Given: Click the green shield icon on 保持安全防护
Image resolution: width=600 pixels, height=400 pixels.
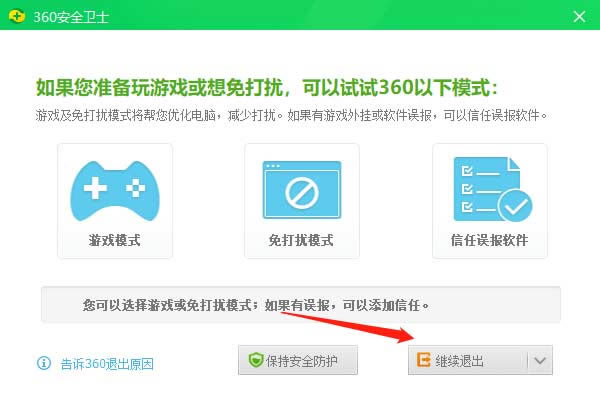Looking at the screenshot, I should pyautogui.click(x=256, y=360).
